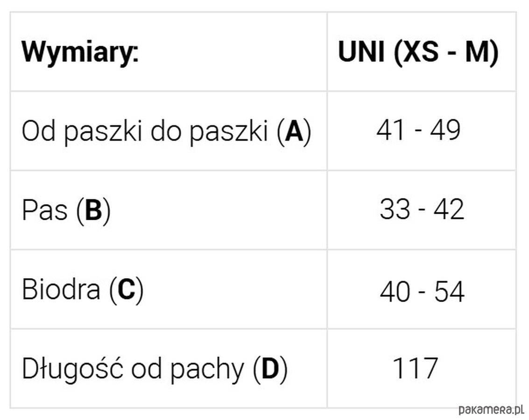This screenshot has width=529, height=420.
Task: Select the "Pas" row label
Action: (x=45, y=210)
